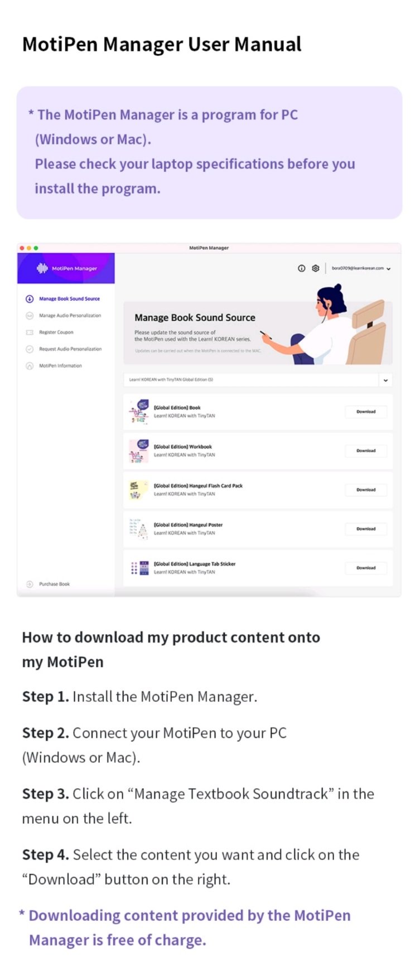Download the Language Tab Sticker content
This screenshot has height=980, width=420.
tap(366, 568)
